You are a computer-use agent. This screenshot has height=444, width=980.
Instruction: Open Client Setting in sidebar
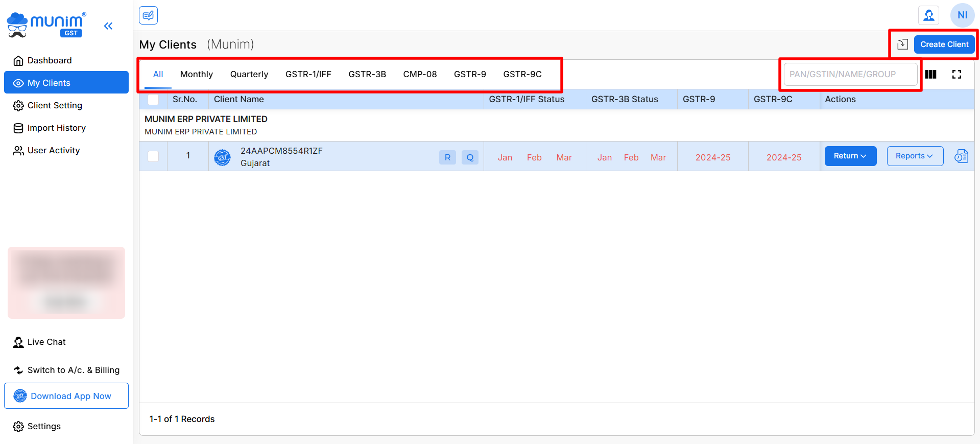point(55,105)
